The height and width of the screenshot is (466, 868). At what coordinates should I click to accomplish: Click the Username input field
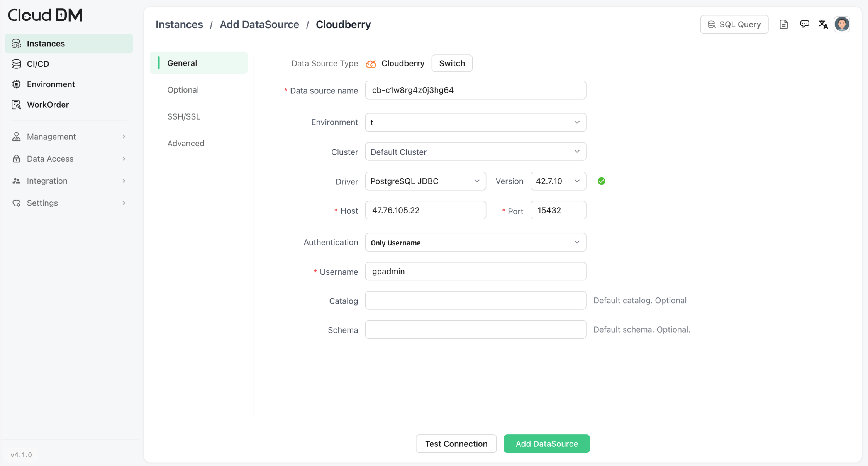[476, 271]
